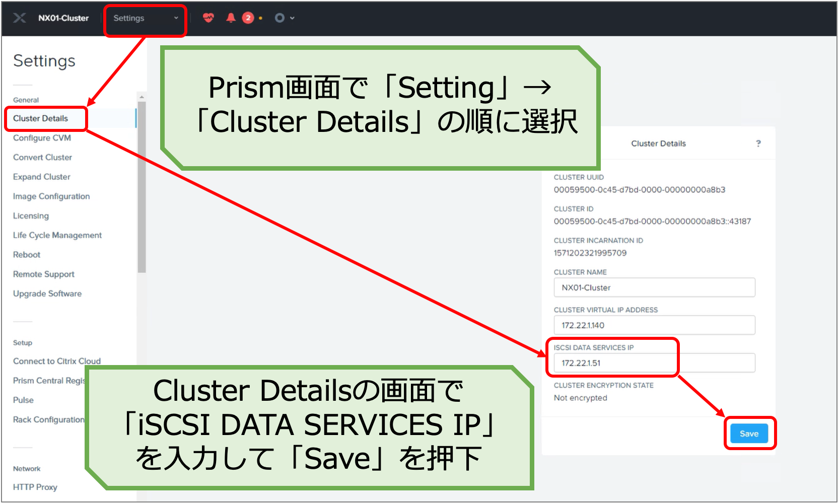The width and height of the screenshot is (839, 504).
Task: Click the Nutanix X logo icon
Action: (19, 18)
